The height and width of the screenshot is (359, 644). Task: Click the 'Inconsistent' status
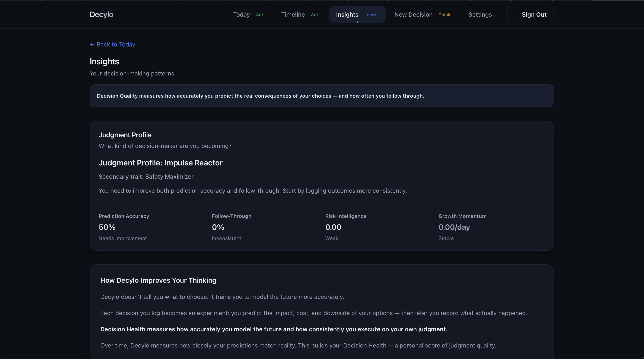(226, 238)
